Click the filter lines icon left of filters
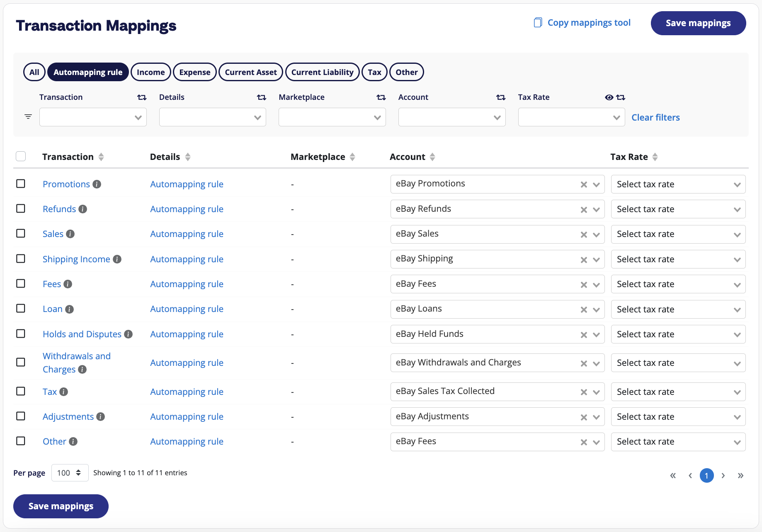Image resolution: width=762 pixels, height=532 pixels. point(28,117)
